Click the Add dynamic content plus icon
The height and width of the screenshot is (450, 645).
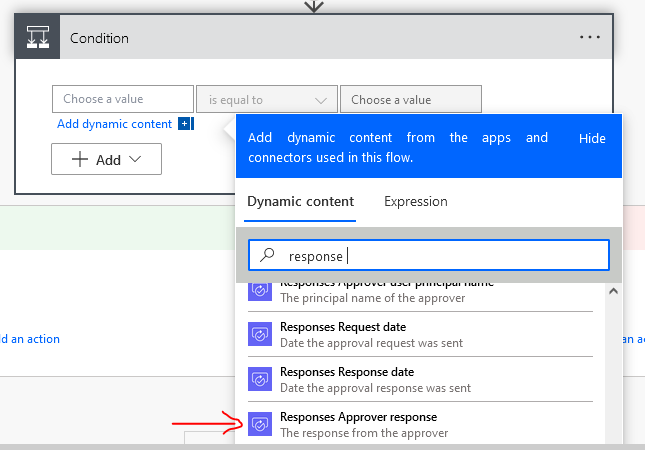coord(184,124)
